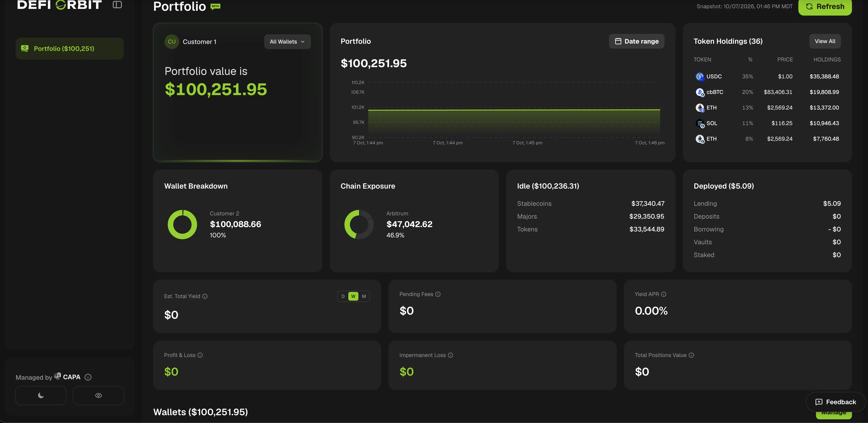Open Profit & Loss info icon

(x=200, y=355)
